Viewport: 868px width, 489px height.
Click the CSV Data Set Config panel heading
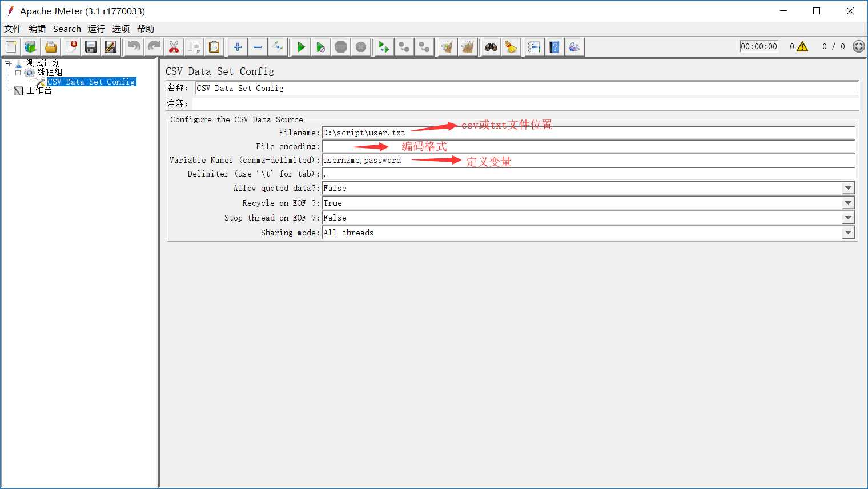220,71
